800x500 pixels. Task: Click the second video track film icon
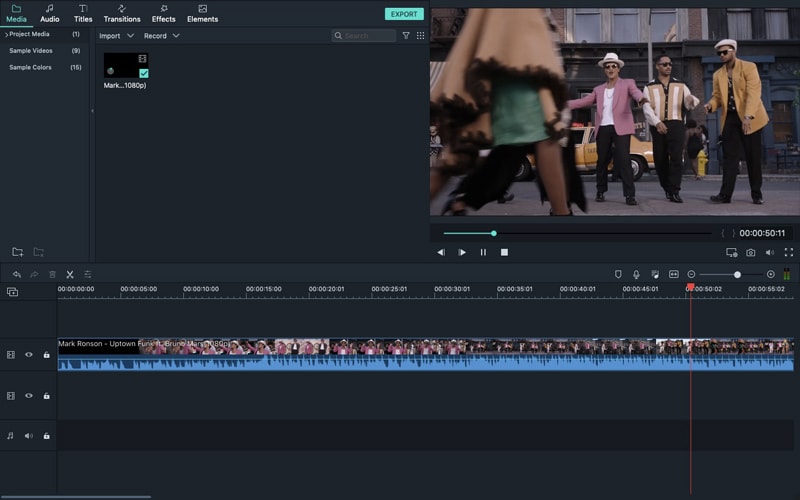(x=11, y=395)
